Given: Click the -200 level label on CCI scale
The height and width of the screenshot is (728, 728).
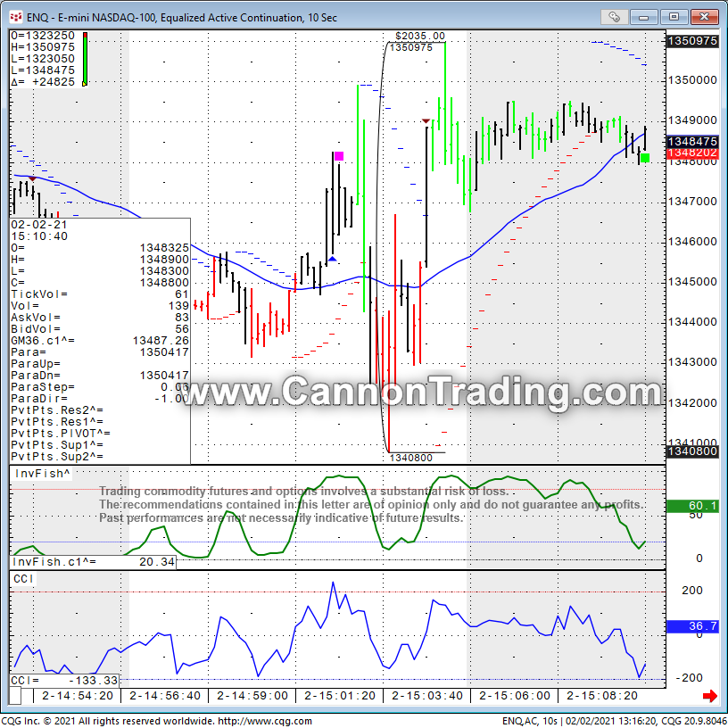Looking at the screenshot, I should click(689, 678).
